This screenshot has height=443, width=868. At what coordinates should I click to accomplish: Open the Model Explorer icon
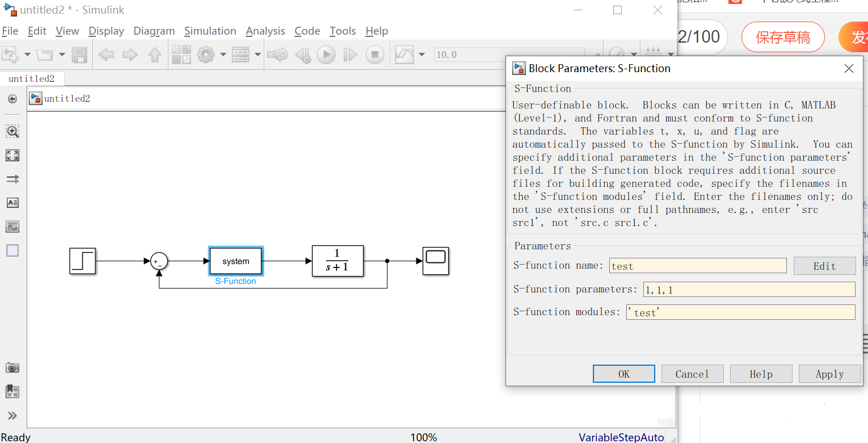[x=241, y=55]
